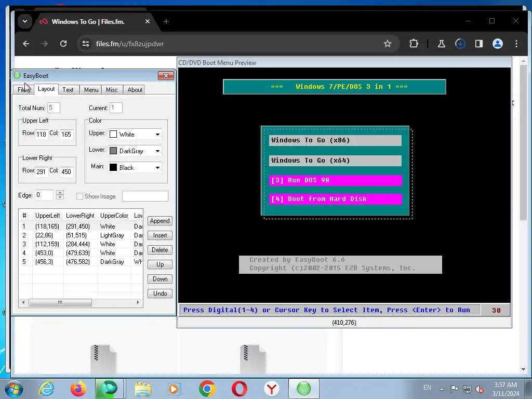Open a new browser tab
532x399 pixels.
click(166, 21)
